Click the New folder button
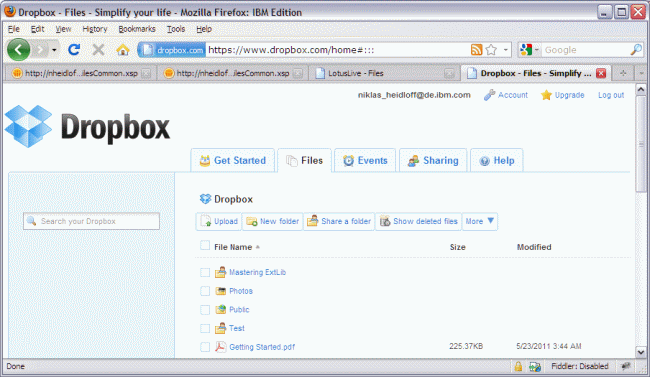 272,221
